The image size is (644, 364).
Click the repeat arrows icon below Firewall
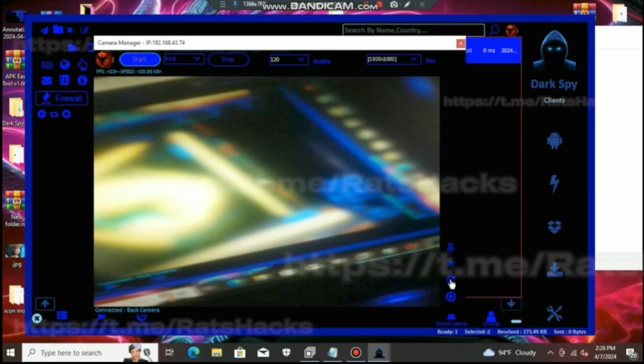(x=54, y=115)
